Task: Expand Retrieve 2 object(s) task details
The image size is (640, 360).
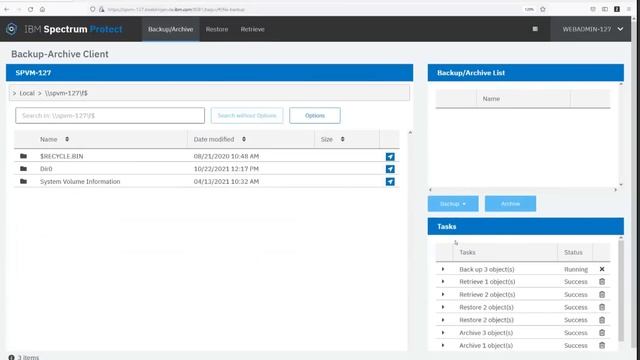Action: pos(443,294)
